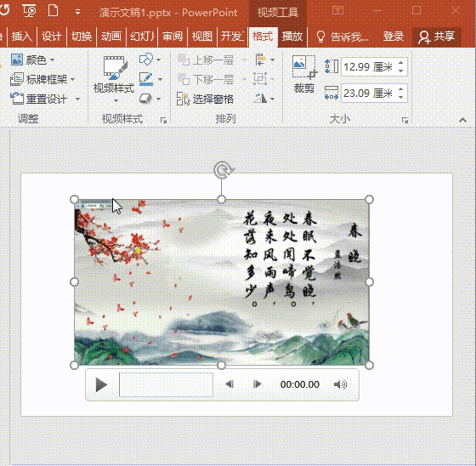Increase video height with up stepper

pyautogui.click(x=401, y=63)
